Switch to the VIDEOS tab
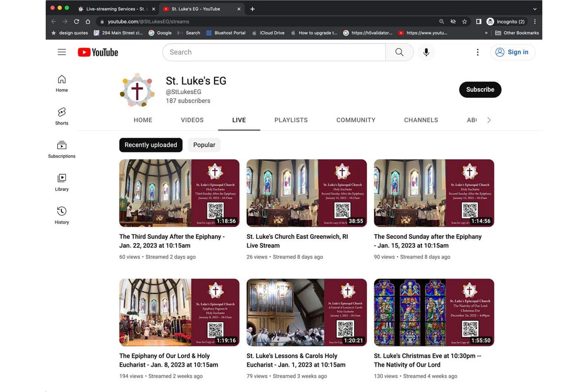The width and height of the screenshot is (588, 392). [192, 120]
